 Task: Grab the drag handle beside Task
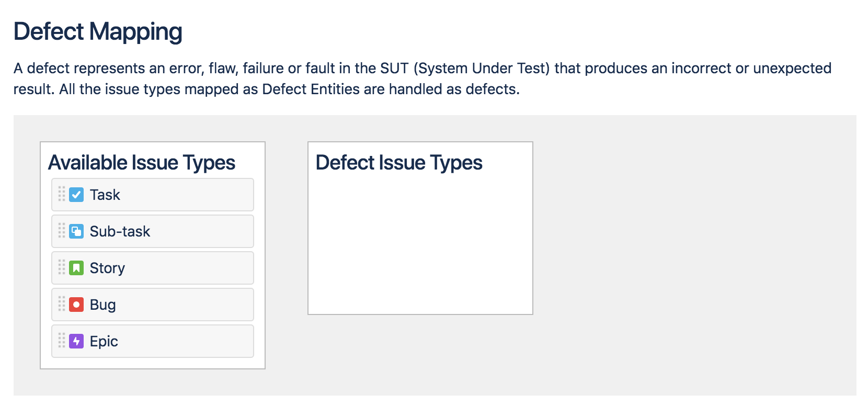coord(62,194)
